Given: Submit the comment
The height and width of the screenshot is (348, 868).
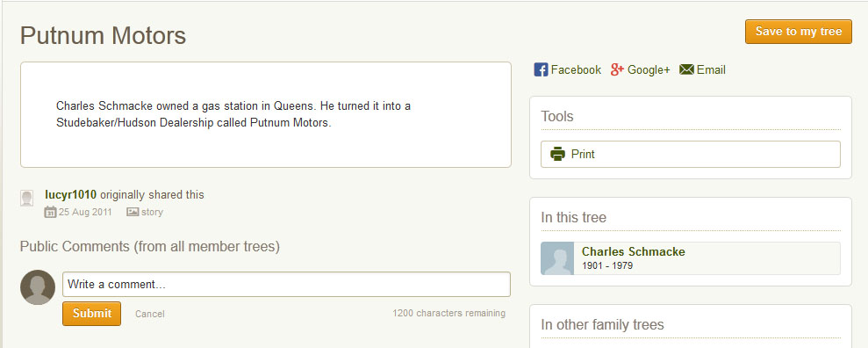Looking at the screenshot, I should coord(91,314).
